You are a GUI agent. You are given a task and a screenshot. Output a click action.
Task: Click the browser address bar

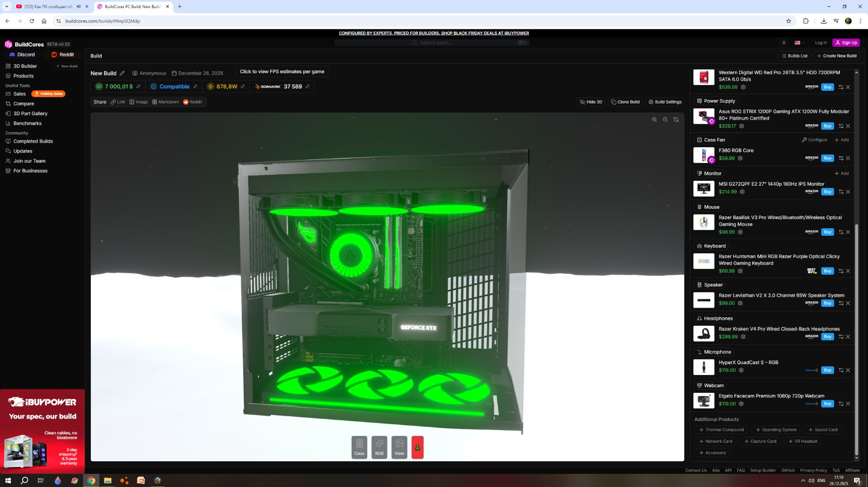coord(420,21)
